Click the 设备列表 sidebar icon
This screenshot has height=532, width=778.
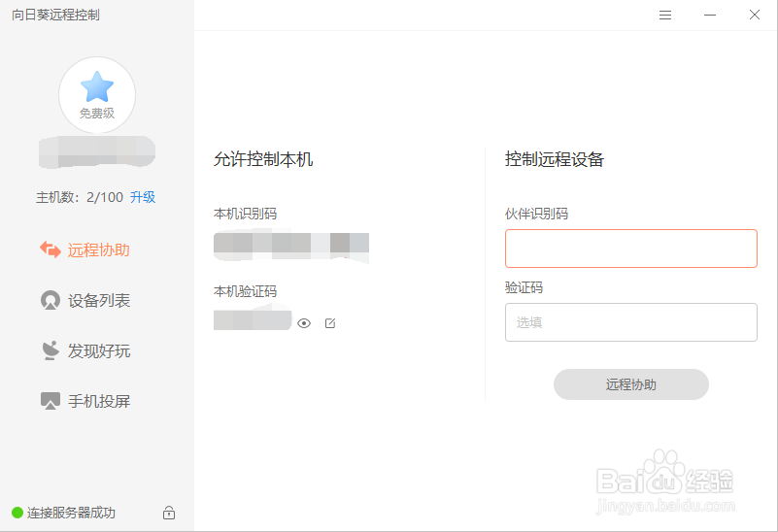pos(51,300)
